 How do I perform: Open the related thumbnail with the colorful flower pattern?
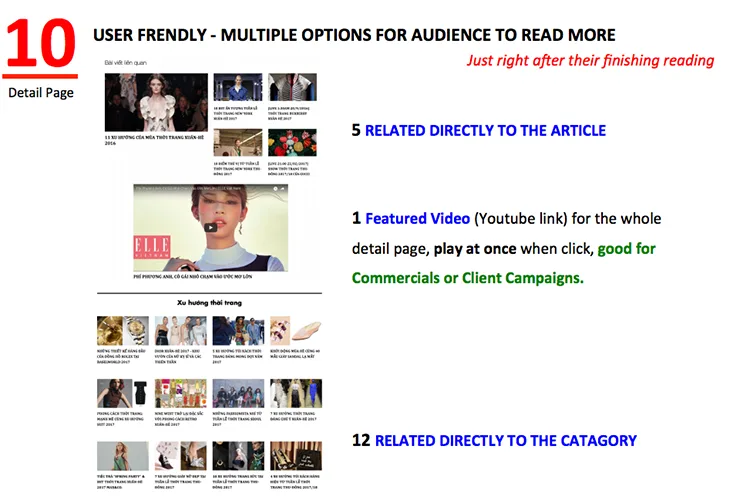coord(292,142)
